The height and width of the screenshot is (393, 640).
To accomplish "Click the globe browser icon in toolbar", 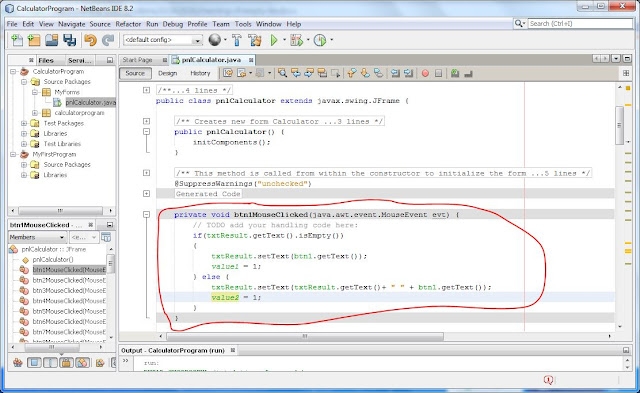I will tap(215, 40).
